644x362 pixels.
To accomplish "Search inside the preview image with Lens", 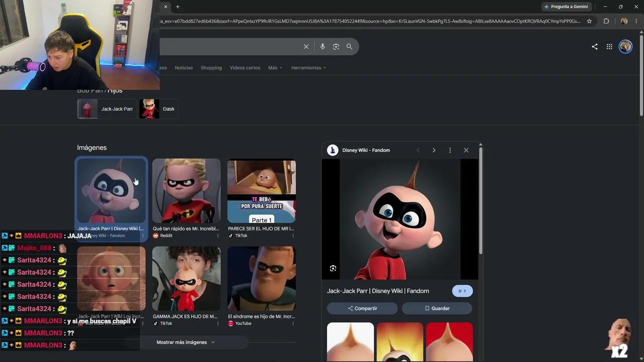I will tap(333, 268).
